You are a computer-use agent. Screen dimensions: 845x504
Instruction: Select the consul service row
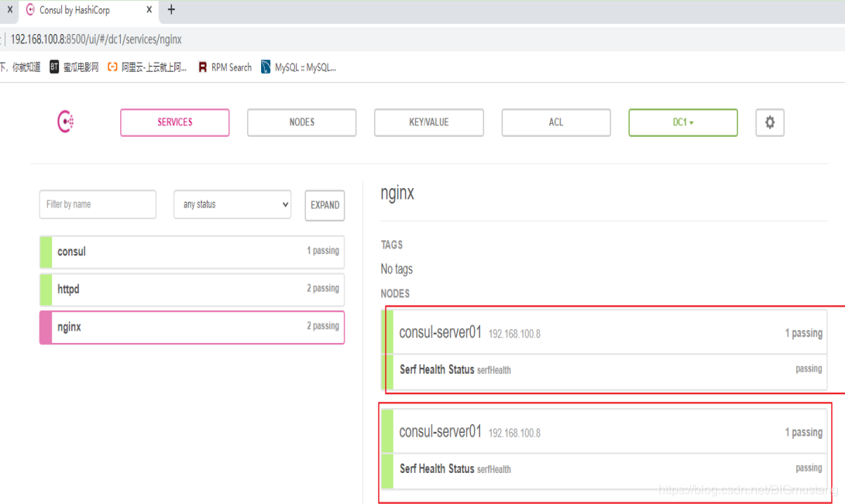click(x=192, y=252)
